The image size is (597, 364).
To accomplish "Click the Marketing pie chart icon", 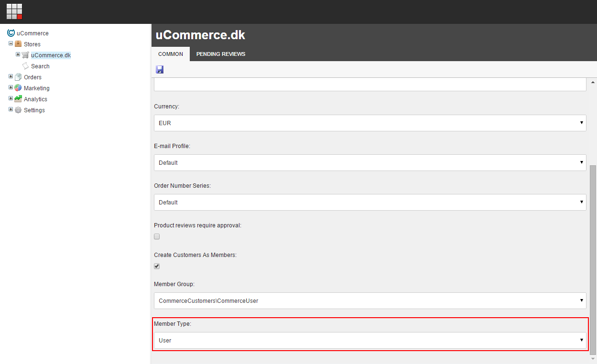I will click(18, 88).
